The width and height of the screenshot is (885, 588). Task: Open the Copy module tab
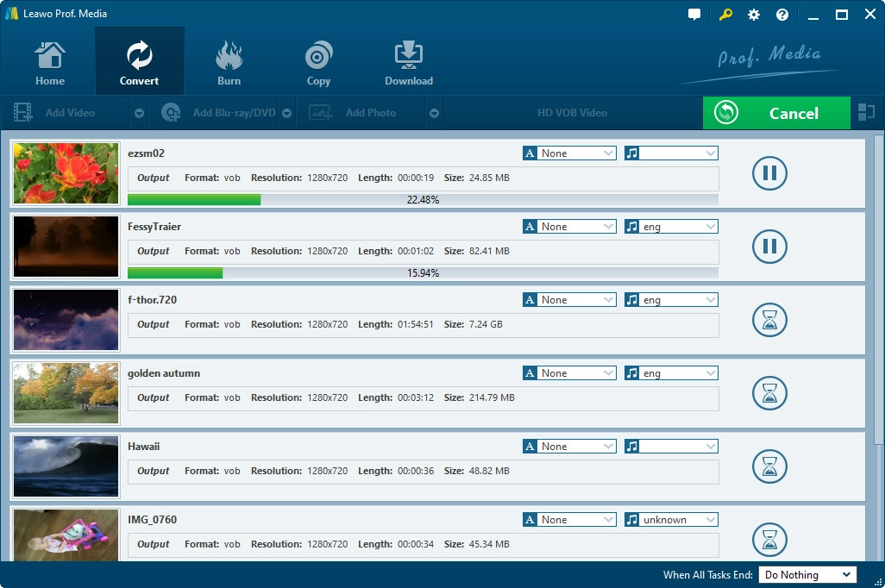coord(318,63)
